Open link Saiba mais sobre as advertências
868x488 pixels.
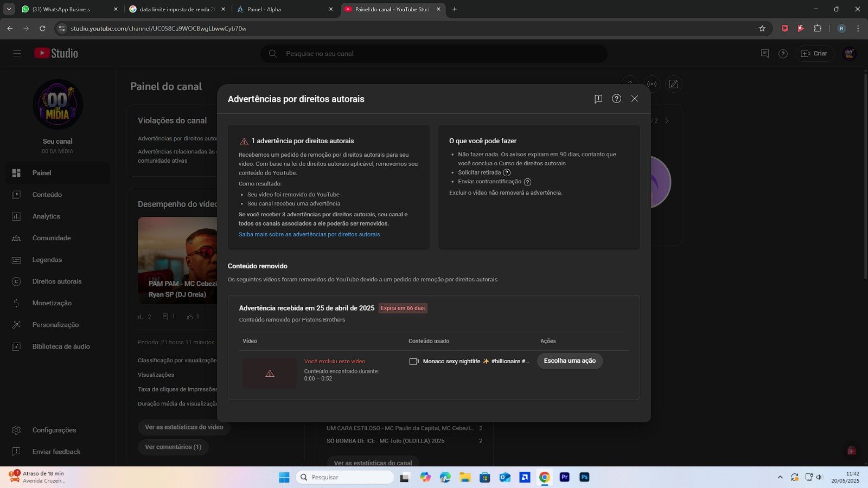pyautogui.click(x=309, y=234)
